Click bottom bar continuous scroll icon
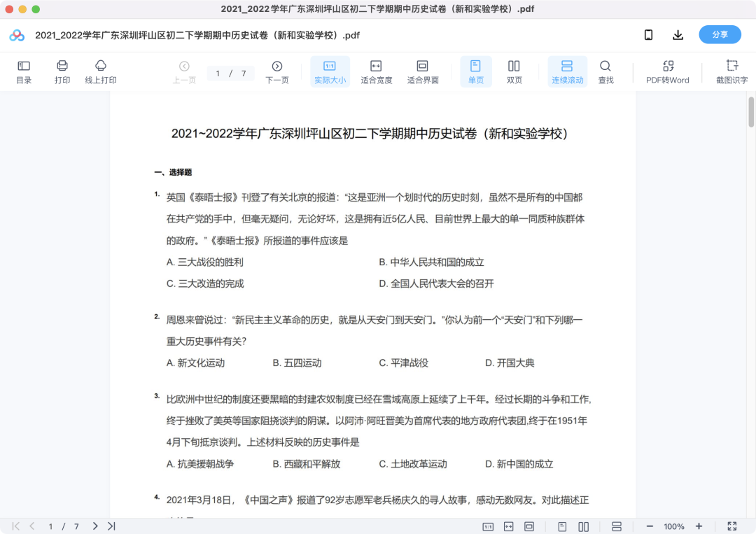This screenshot has width=756, height=534. click(x=617, y=527)
